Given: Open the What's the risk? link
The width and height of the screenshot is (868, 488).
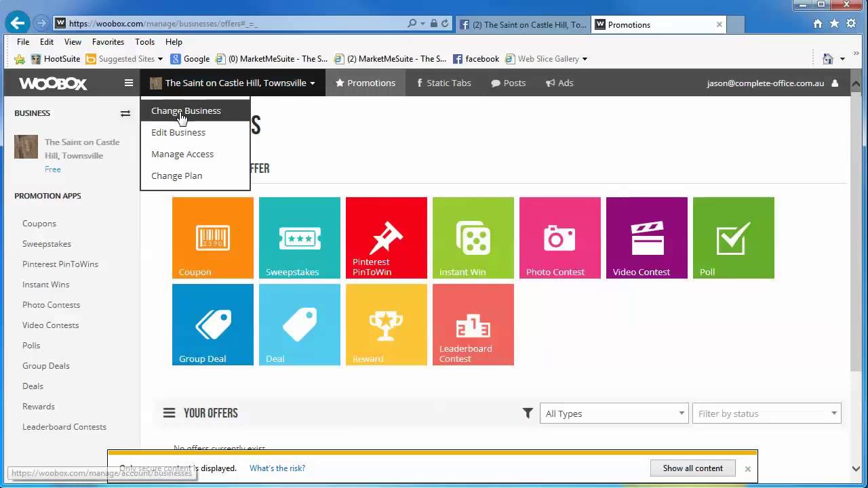Looking at the screenshot, I should click(277, 468).
